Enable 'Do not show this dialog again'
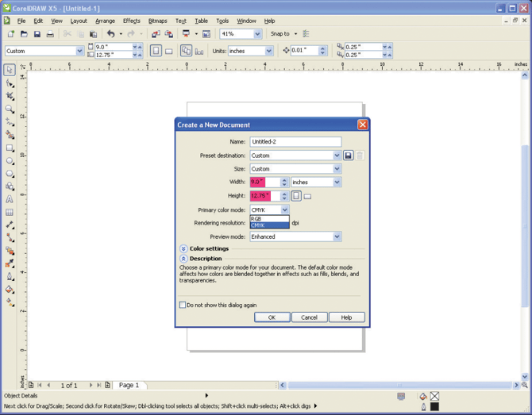 tap(183, 305)
